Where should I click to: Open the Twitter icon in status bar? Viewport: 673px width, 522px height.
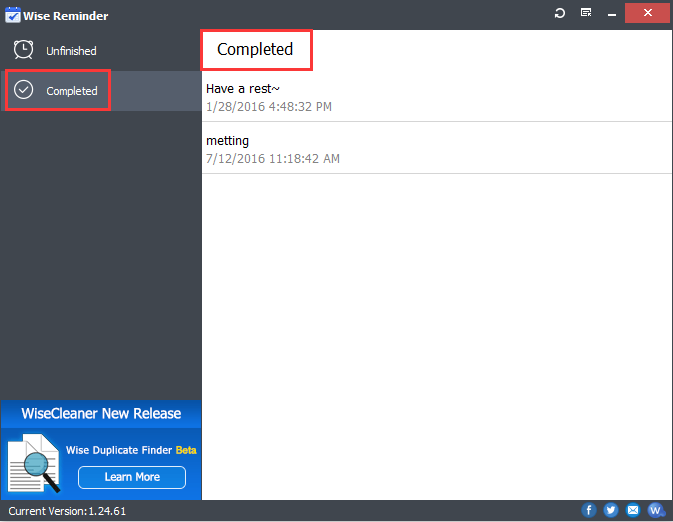pos(610,510)
